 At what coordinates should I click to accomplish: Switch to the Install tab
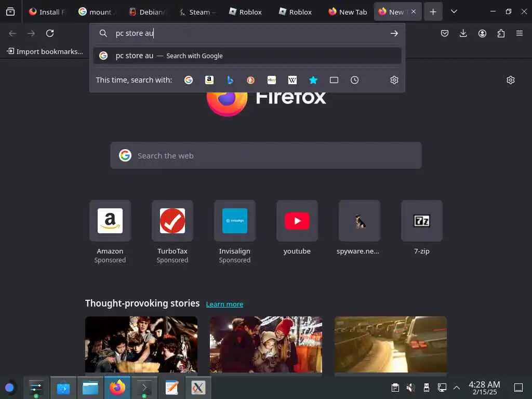(x=47, y=12)
